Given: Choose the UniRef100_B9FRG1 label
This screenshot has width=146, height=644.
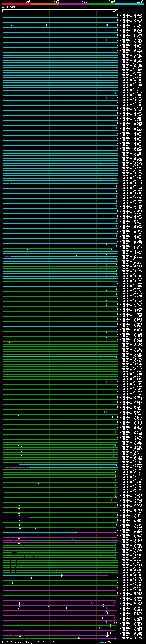Looking at the screenshot, I should click(x=131, y=50).
